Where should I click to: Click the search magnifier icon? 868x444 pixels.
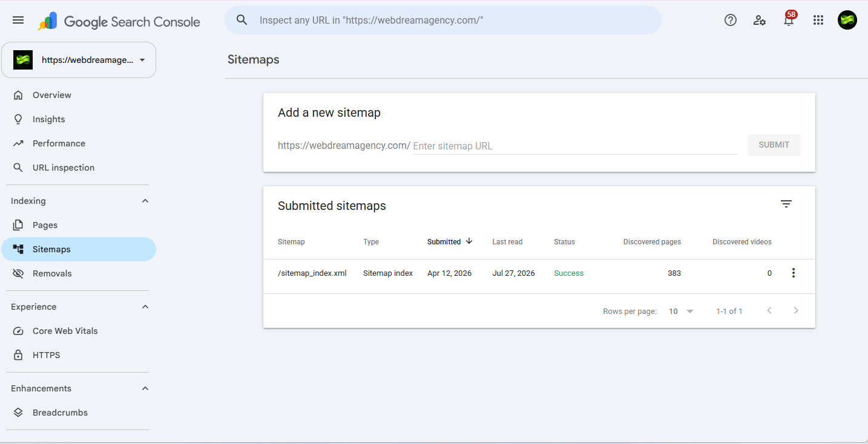coord(242,20)
